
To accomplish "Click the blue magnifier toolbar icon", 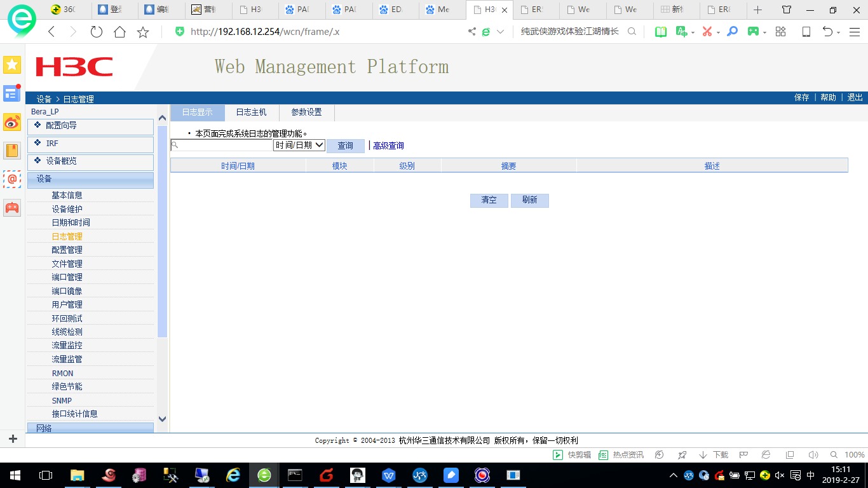I will (x=733, y=32).
